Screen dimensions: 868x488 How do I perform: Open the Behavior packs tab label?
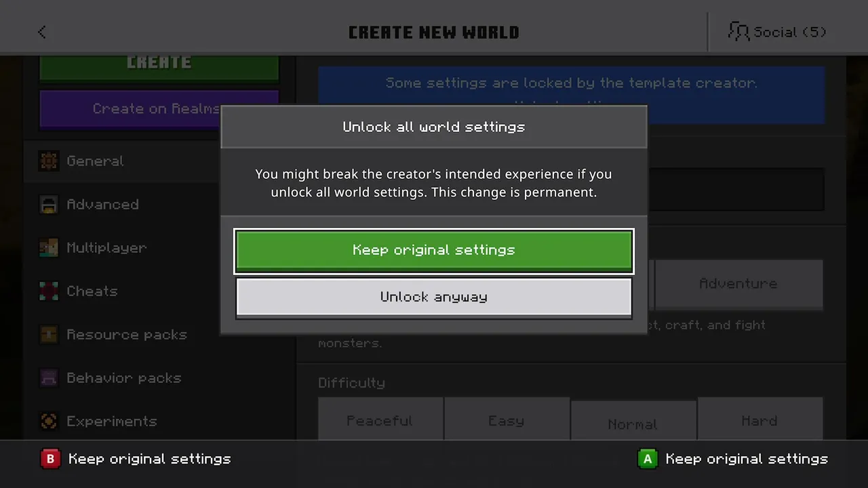124,378
